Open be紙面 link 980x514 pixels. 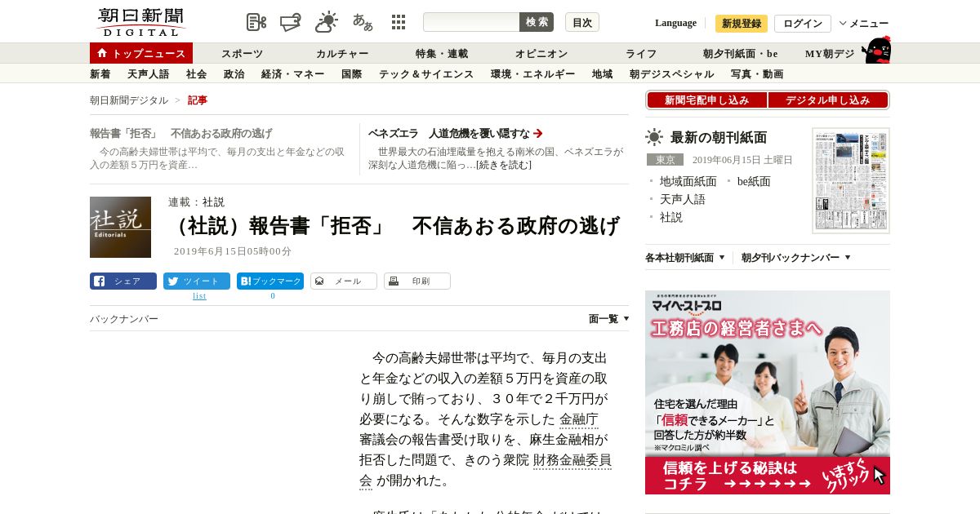(754, 181)
